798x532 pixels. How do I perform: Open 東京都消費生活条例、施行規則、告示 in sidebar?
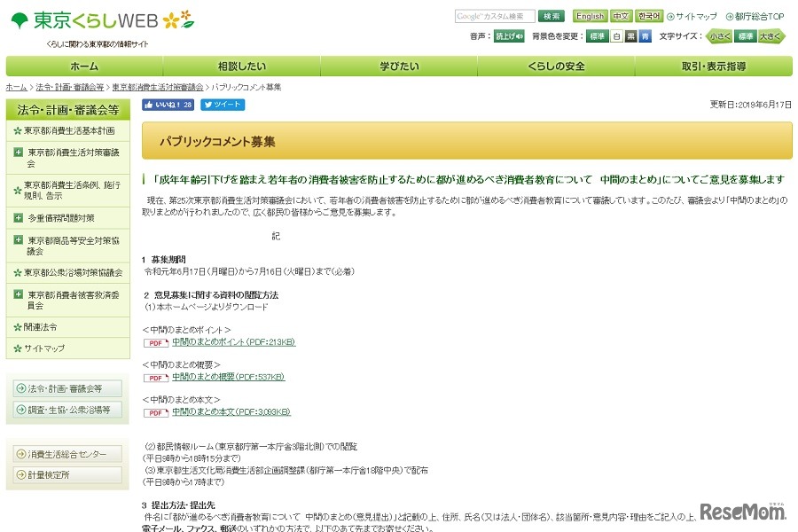point(73,191)
